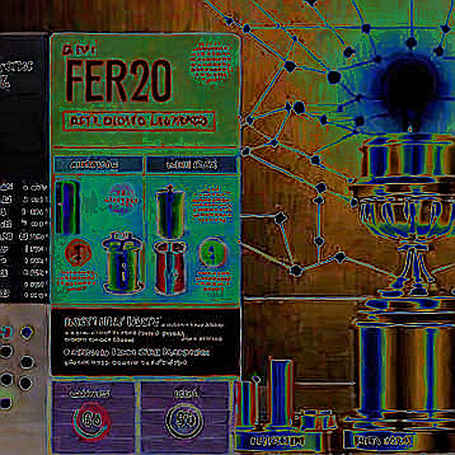
Task: Click the green circular badge icon
Action: (212, 252)
